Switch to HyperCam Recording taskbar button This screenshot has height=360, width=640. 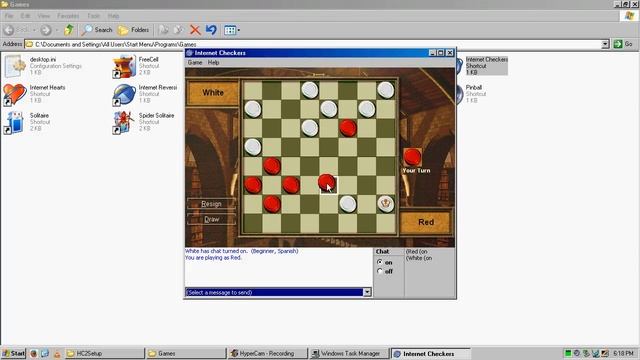(x=267, y=353)
